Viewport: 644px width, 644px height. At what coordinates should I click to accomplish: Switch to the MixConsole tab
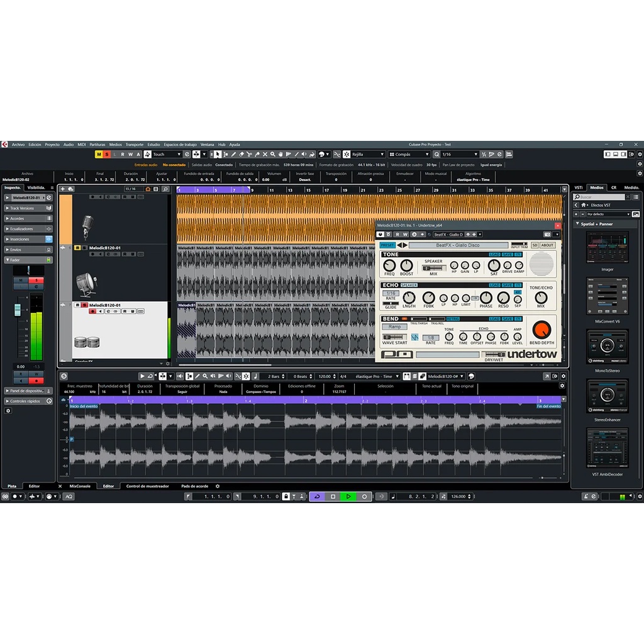80,486
